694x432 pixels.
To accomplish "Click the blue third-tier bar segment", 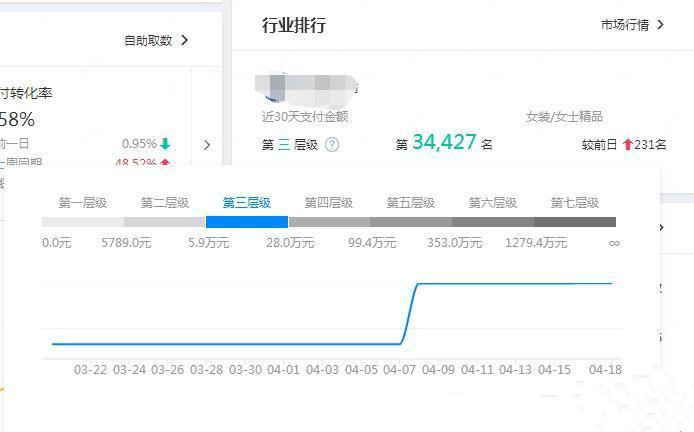I will coord(247,222).
